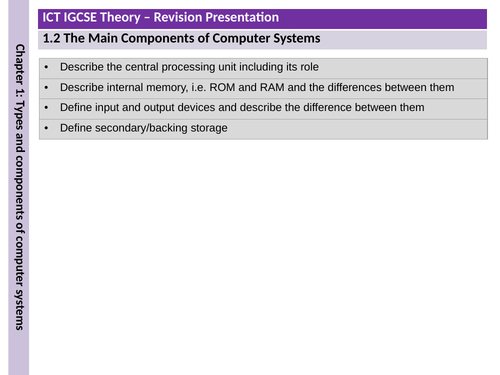Select the 'input and output devices' bullet row
500x375 pixels.
[x=263, y=109]
